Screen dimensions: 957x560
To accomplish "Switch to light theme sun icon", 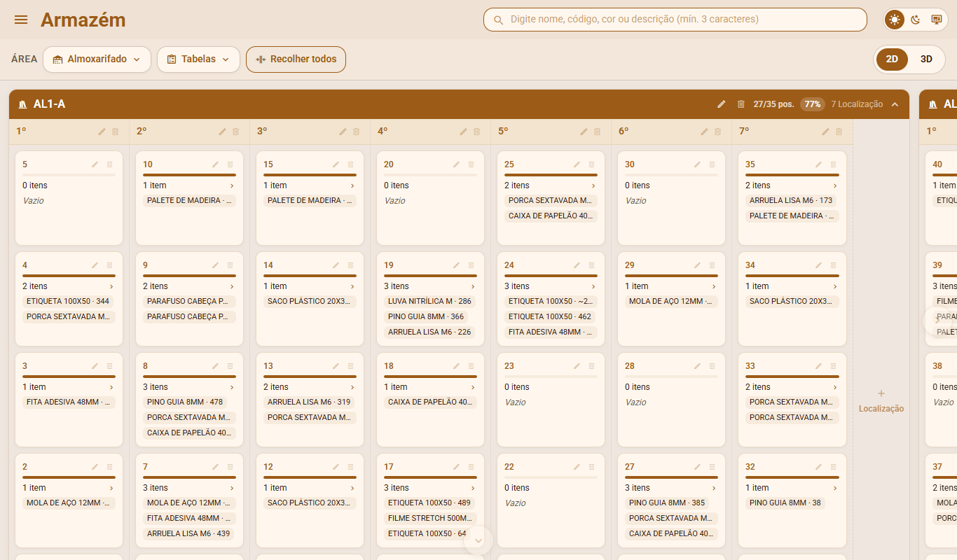I will (x=895, y=20).
